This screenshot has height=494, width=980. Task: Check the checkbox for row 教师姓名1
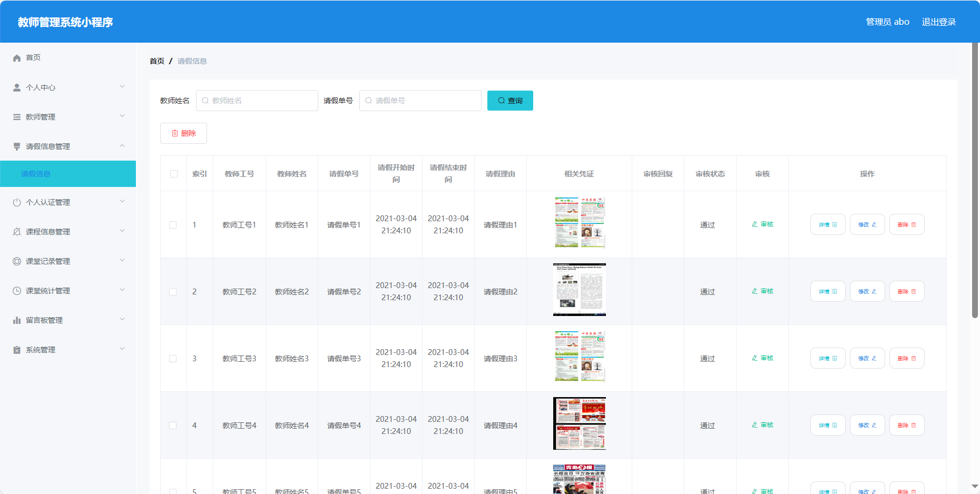point(173,225)
